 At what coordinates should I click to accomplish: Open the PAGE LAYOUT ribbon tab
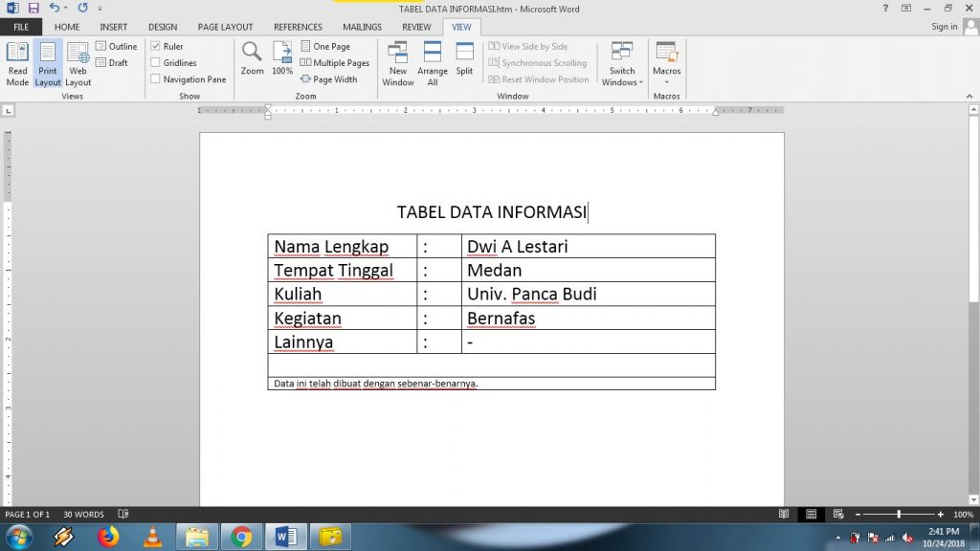(x=225, y=28)
